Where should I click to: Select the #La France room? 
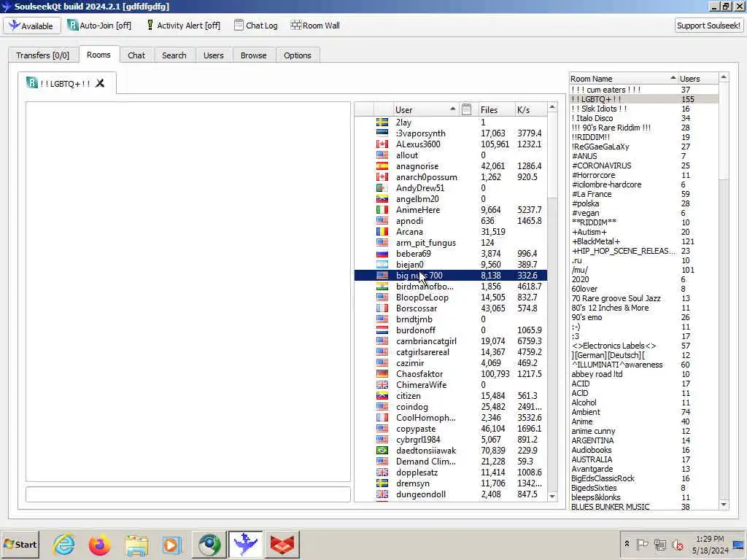click(x=643, y=194)
